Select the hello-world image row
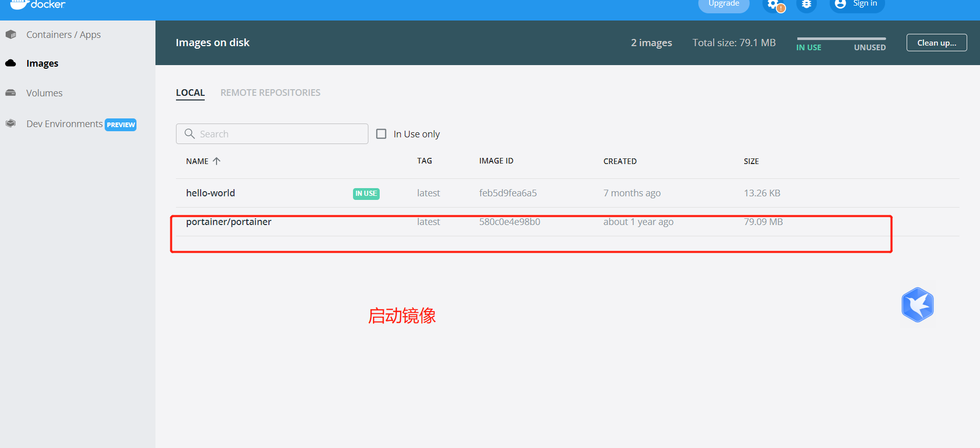 [567, 193]
